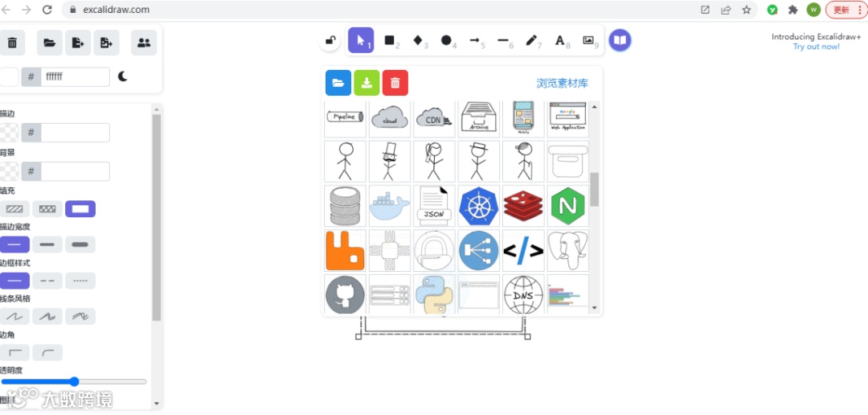Viewport: 868px width, 415px height.
Task: Pick the ellipse shape tool
Action: (447, 40)
